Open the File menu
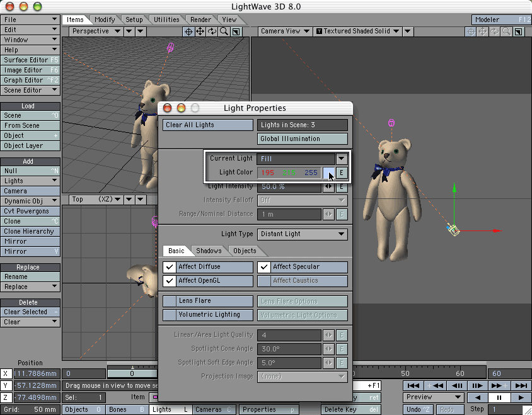The height and width of the screenshot is (415, 532). point(30,20)
